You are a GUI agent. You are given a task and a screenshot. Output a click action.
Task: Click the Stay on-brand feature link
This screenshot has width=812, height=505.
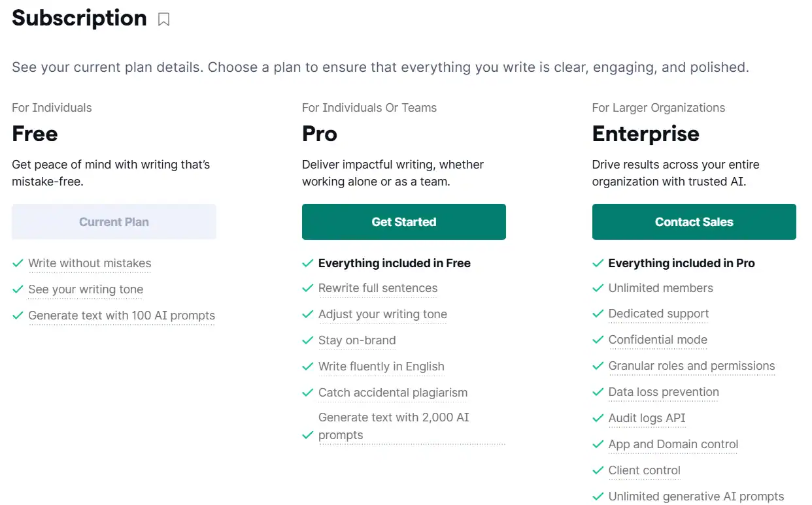click(357, 340)
